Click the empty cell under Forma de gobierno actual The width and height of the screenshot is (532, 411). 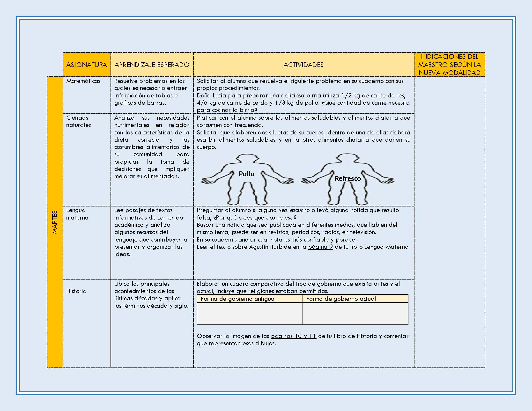355,314
